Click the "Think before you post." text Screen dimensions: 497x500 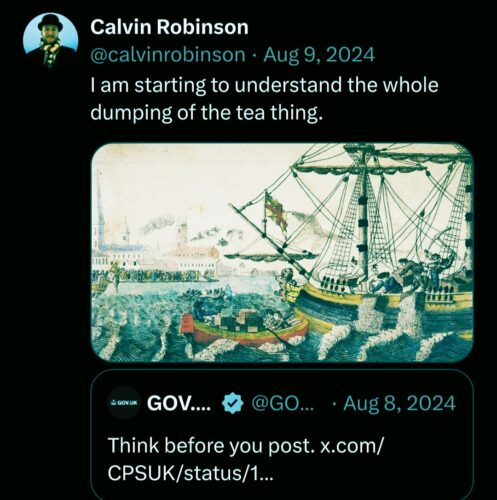click(x=211, y=445)
